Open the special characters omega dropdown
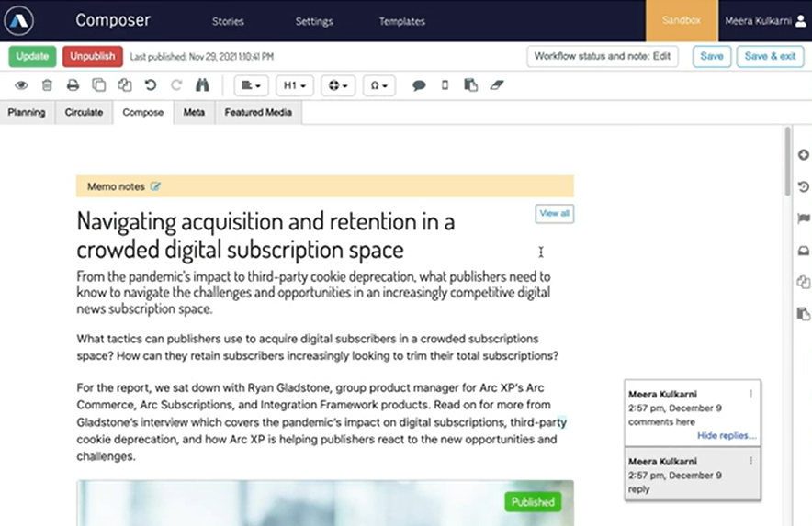The height and width of the screenshot is (526, 812). 379,85
